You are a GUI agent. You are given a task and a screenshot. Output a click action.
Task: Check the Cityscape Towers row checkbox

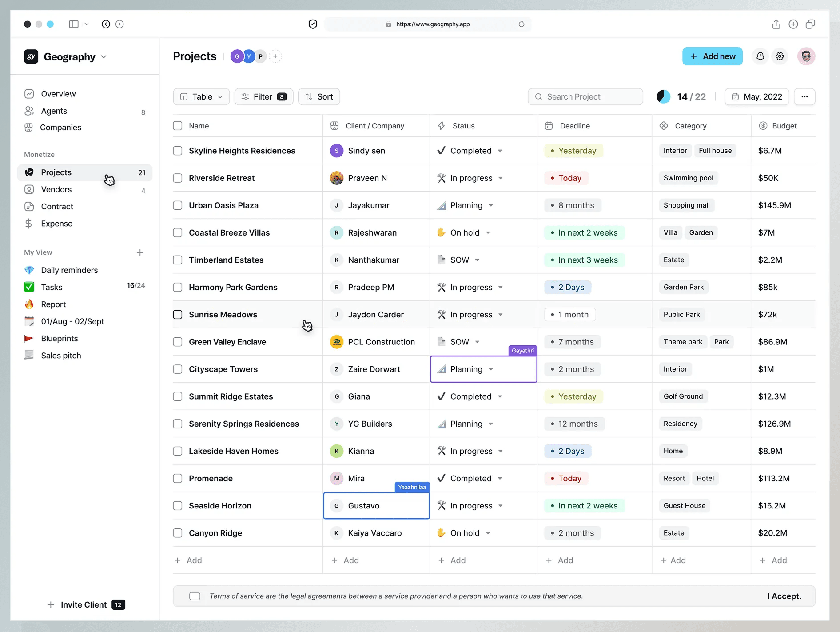pos(178,369)
